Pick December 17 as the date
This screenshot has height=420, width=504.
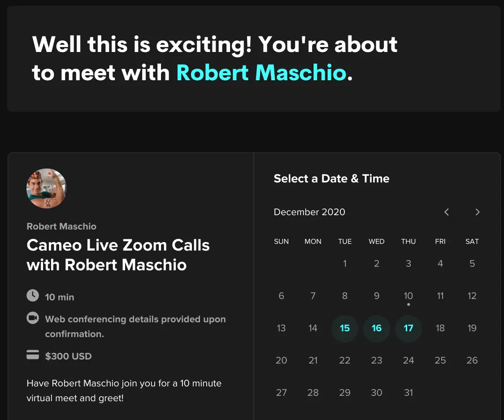(408, 328)
